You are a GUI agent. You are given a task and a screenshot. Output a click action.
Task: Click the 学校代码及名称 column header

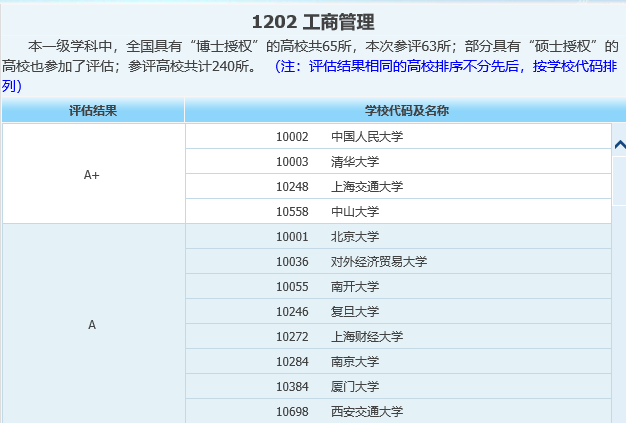(399, 111)
